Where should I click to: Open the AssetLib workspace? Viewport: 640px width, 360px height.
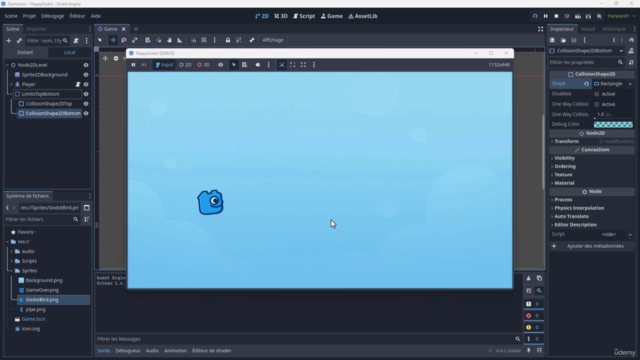363,16
